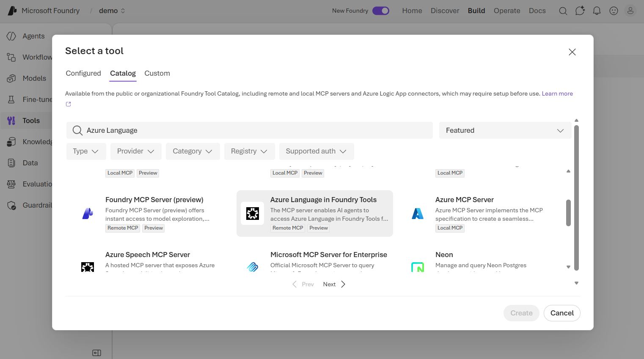The height and width of the screenshot is (359, 644).
Task: Go to Operate in top navigation
Action: click(x=507, y=11)
